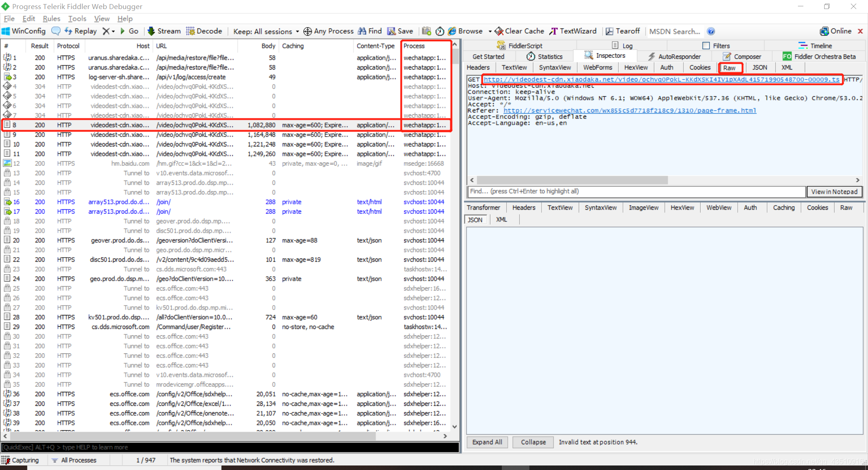Image resolution: width=868 pixels, height=470 pixels.
Task: Select the request Raw inspector tab
Action: [x=729, y=68]
